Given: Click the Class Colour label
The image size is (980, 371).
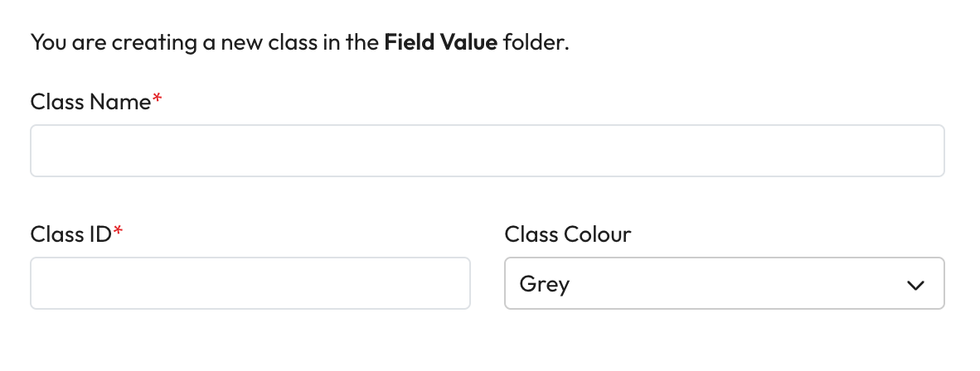Looking at the screenshot, I should pos(567,234).
